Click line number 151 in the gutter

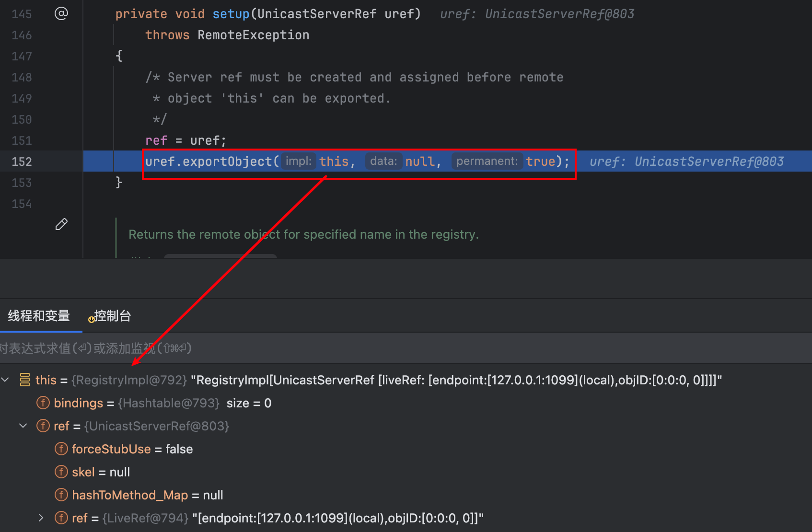[22, 140]
